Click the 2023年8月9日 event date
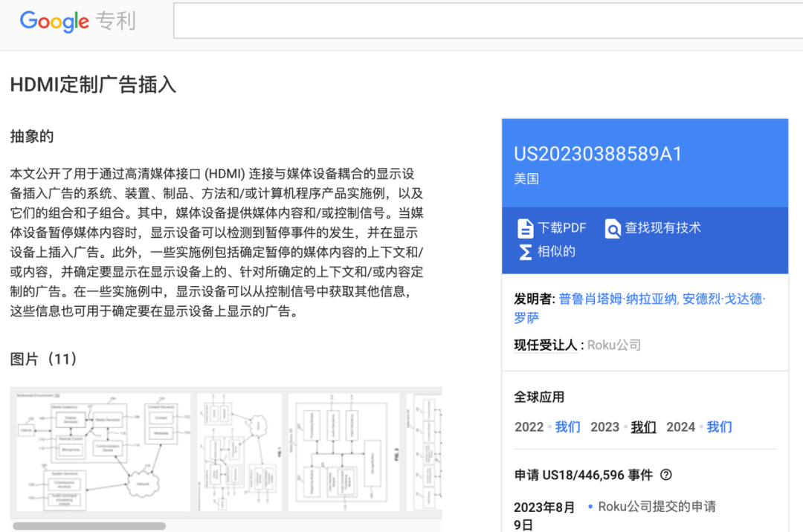The image size is (803, 532). coord(544,516)
